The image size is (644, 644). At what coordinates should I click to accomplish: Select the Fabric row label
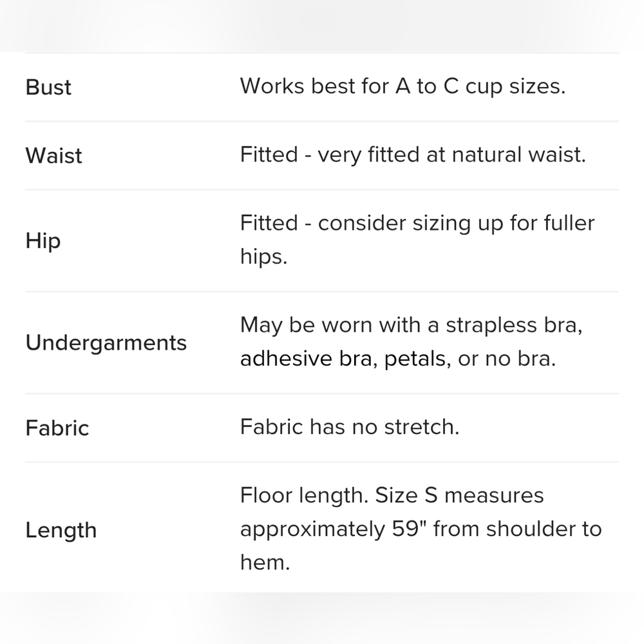[57, 428]
